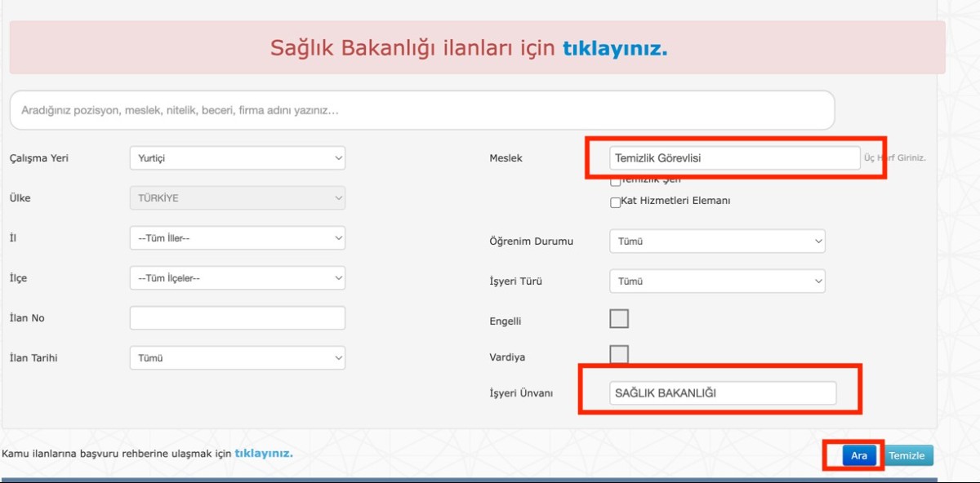Viewport: 980px width, 483px height.
Task: Check the Kat Hizmetleri Elemanı checkbox
Action: pos(615,202)
